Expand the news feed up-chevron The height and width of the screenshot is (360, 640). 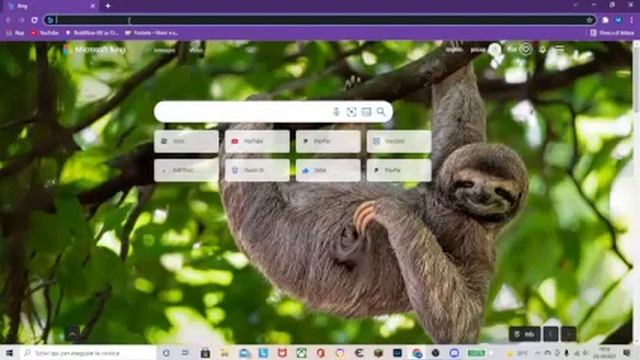coord(72,334)
